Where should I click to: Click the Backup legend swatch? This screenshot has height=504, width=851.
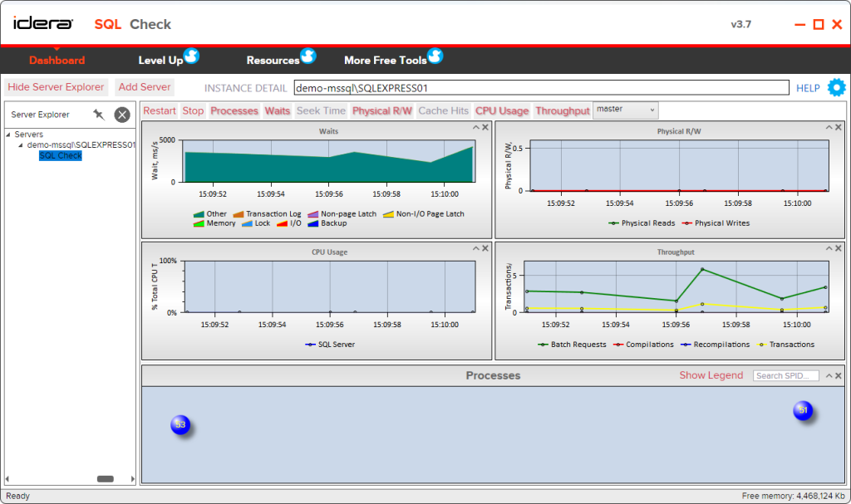pyautogui.click(x=313, y=223)
